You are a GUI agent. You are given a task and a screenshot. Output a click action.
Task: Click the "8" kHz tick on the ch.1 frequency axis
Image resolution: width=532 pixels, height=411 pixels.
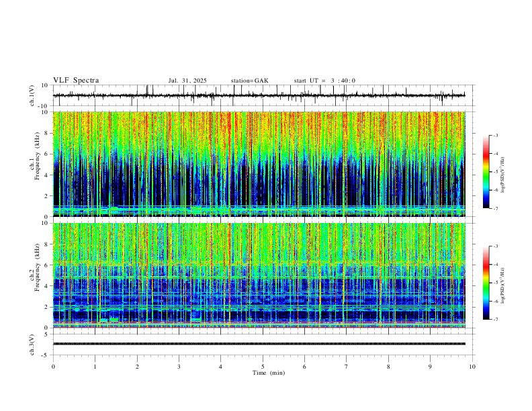coord(46,133)
